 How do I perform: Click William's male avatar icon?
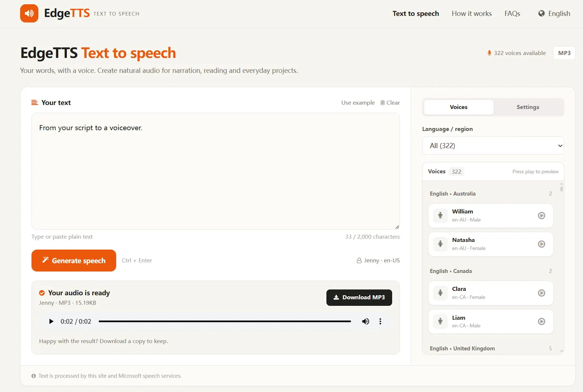(440, 215)
